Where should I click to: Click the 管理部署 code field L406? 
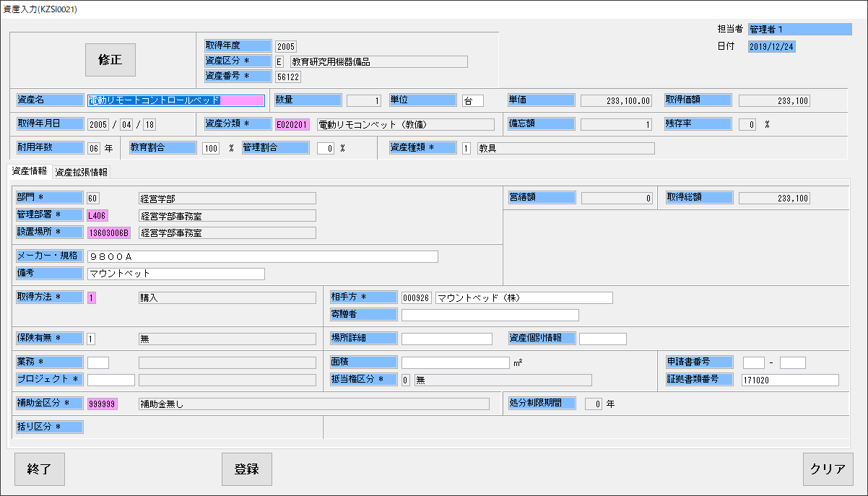coord(97,215)
